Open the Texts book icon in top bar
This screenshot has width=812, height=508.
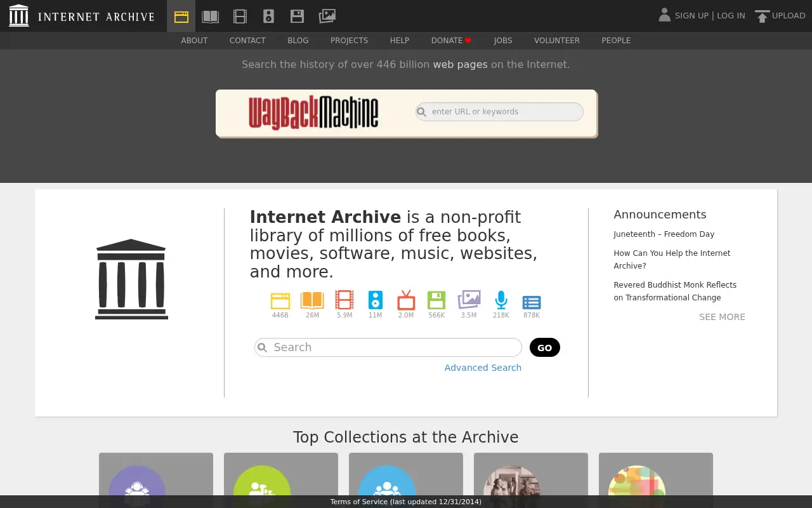tap(211, 17)
